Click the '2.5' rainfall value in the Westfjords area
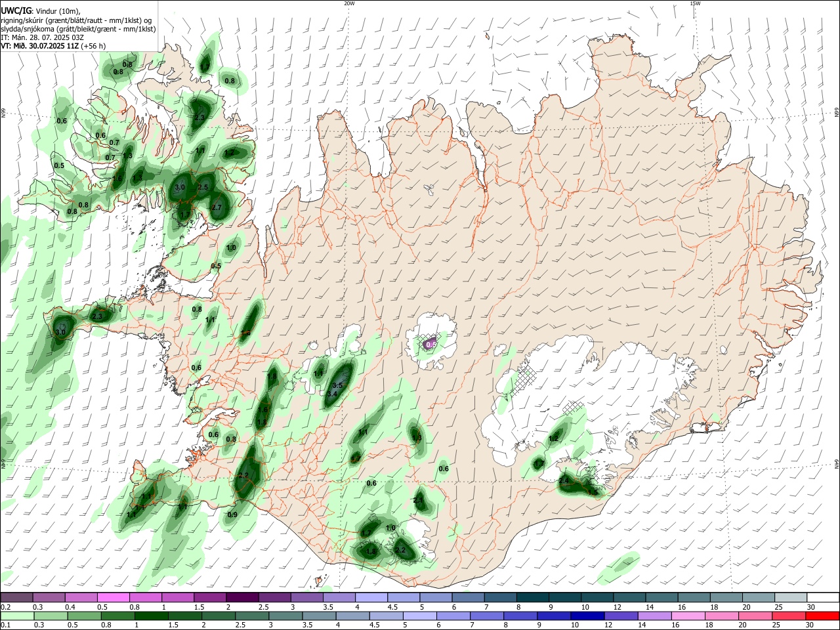 (x=203, y=187)
